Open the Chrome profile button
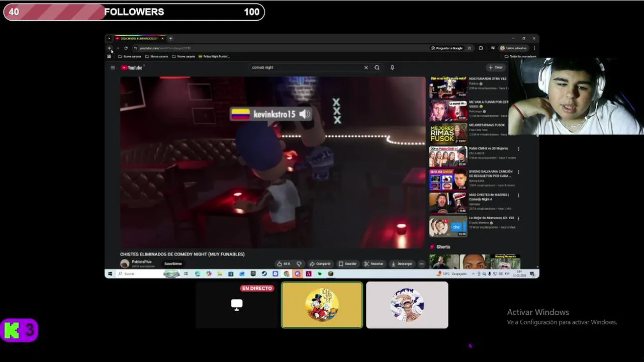Viewport: 644px width, 362px height. click(x=513, y=48)
